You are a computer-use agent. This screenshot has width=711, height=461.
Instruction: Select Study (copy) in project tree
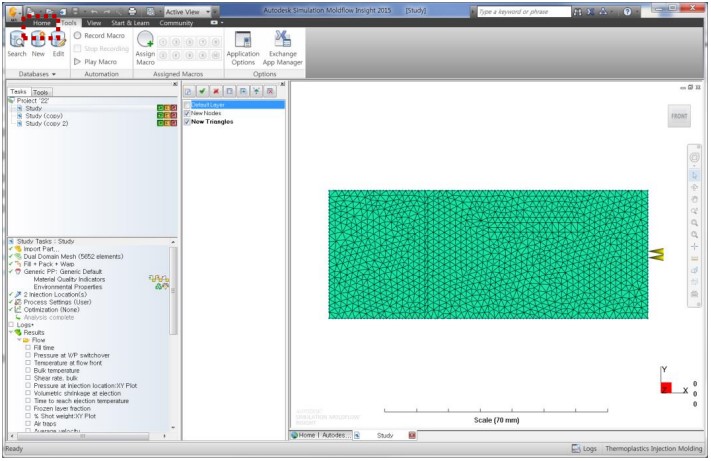[44, 116]
